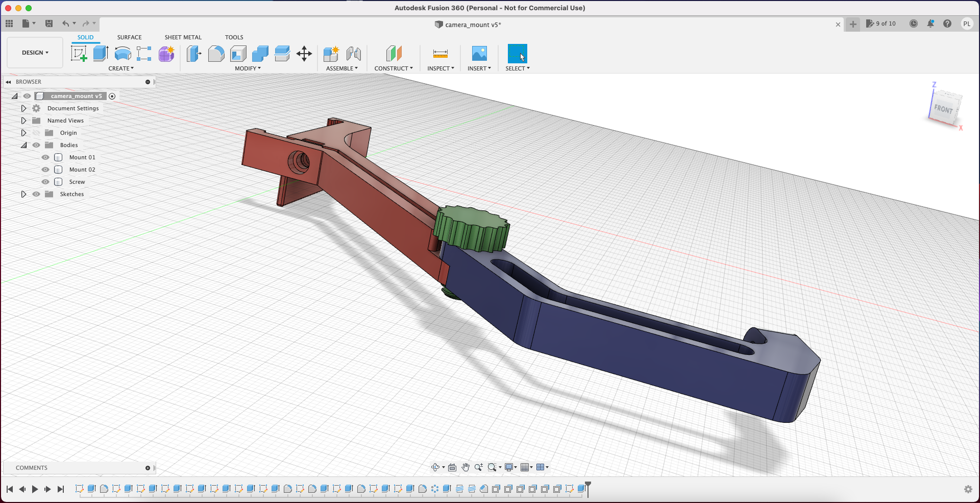
Task: Click the New Component icon
Action: coord(331,53)
